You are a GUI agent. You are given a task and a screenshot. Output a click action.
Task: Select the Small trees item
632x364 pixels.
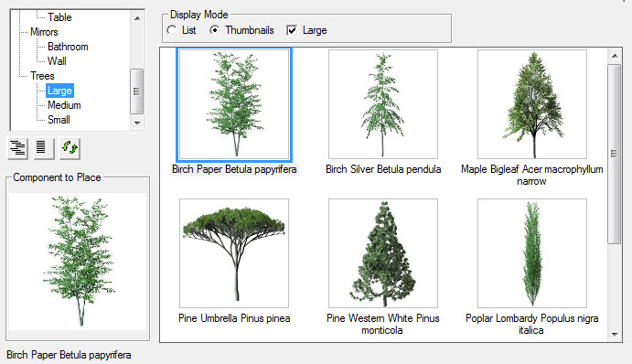tap(59, 120)
